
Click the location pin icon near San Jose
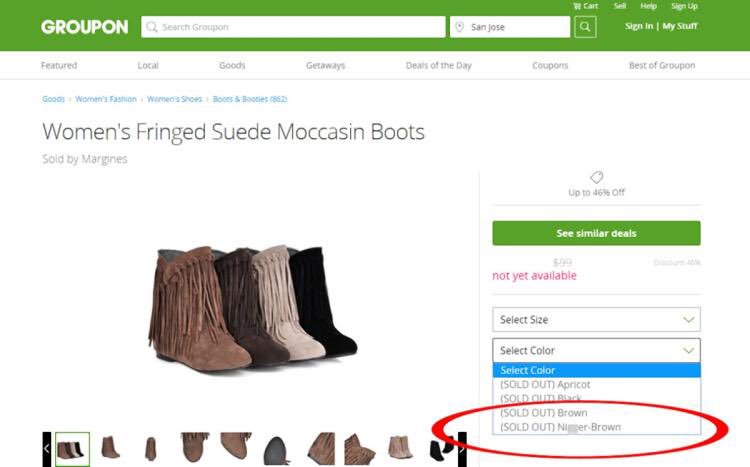pyautogui.click(x=460, y=27)
